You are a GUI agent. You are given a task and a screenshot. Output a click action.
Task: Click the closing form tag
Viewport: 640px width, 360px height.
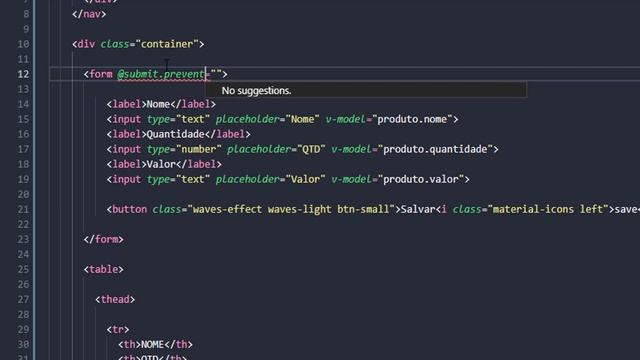104,240
